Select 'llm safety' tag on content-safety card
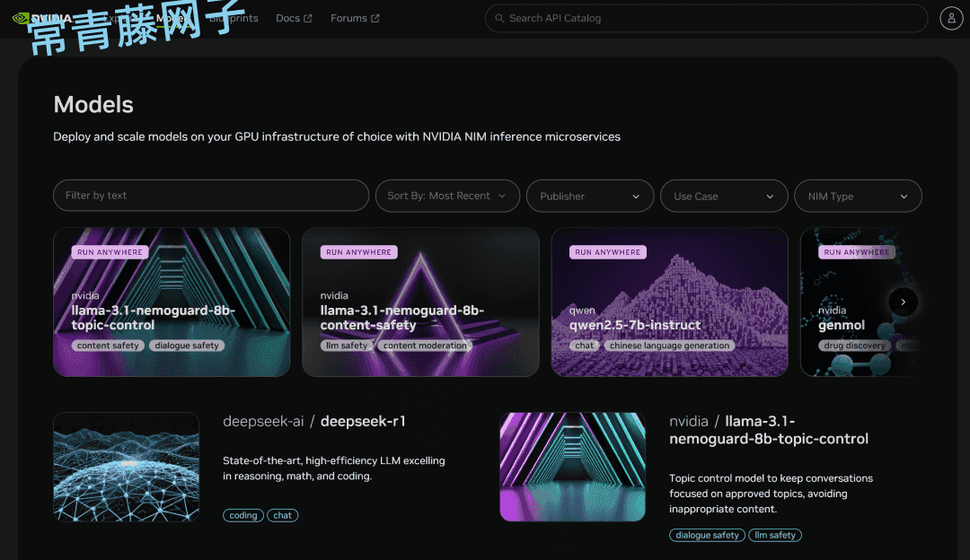 click(x=347, y=346)
